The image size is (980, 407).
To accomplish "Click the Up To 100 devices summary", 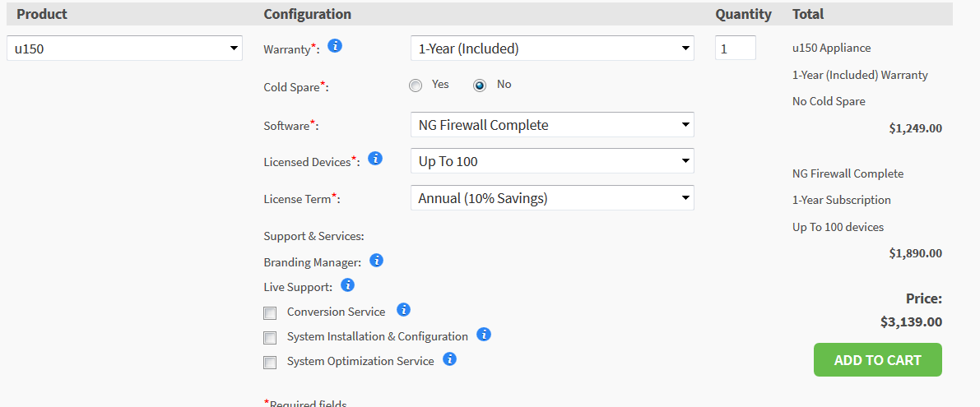I will (838, 227).
